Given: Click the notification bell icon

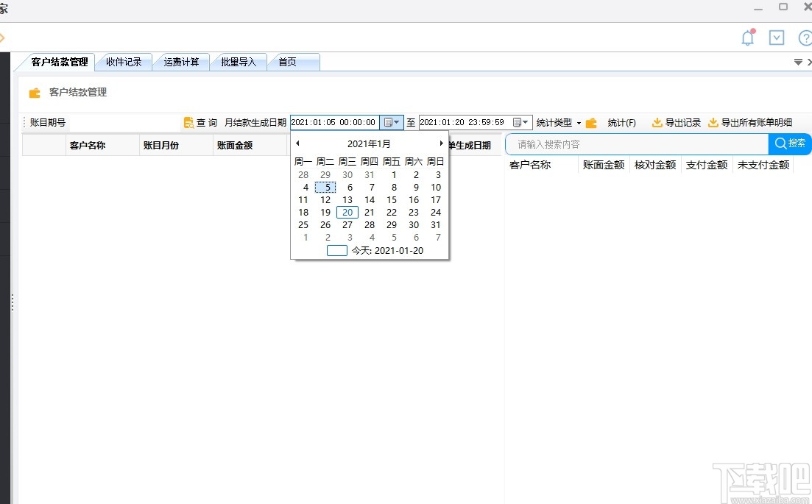Looking at the screenshot, I should coord(747,38).
